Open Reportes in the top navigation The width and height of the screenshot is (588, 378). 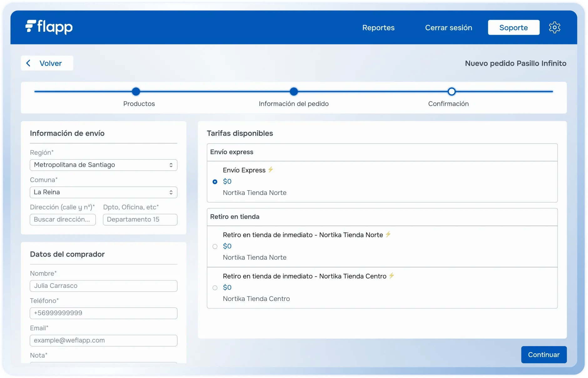click(378, 28)
